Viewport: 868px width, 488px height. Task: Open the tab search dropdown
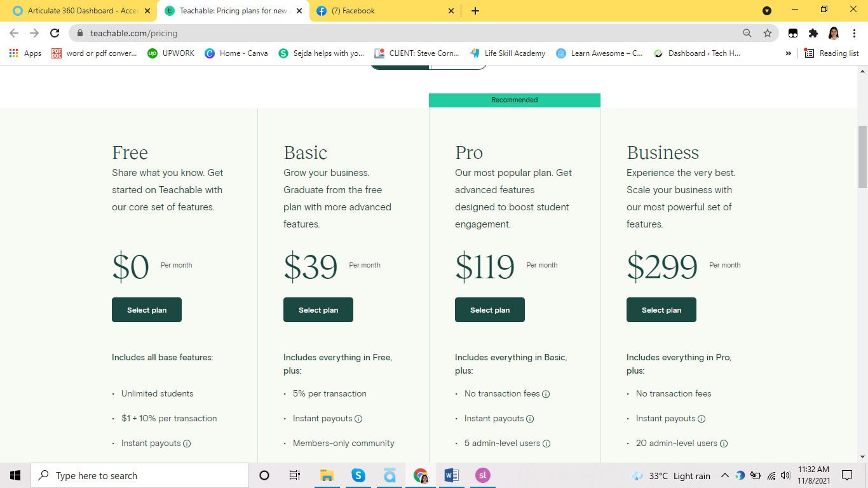point(767,11)
